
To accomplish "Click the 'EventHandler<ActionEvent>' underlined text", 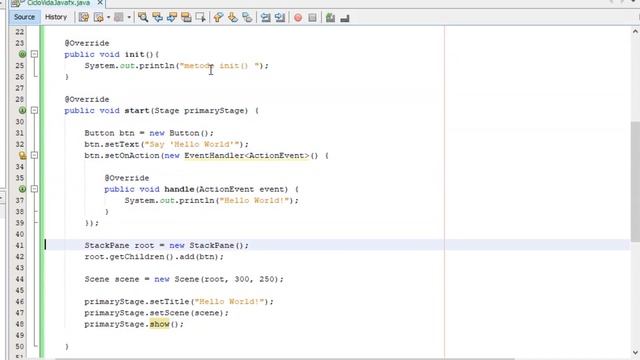I will pos(247,156).
